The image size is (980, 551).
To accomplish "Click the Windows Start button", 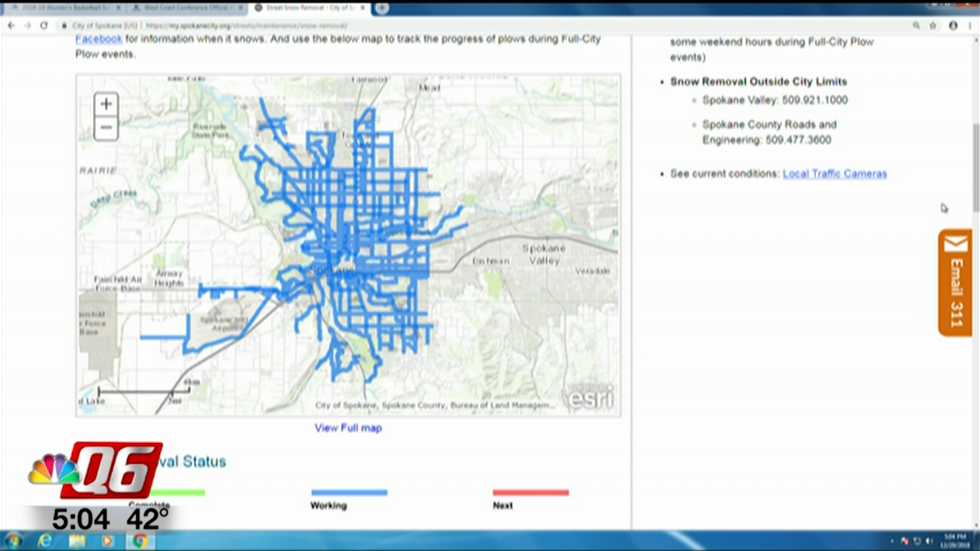I will [13, 541].
